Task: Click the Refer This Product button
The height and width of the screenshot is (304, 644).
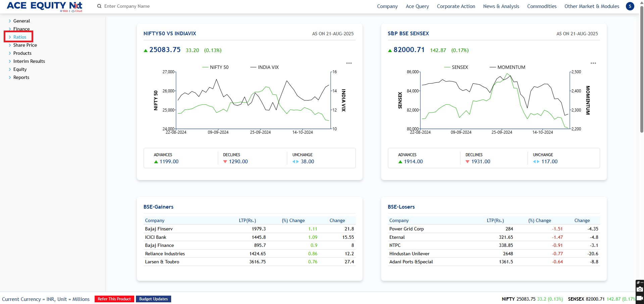Action: click(x=114, y=299)
